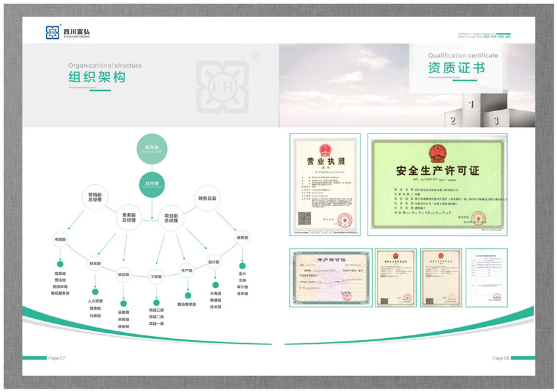
Task: Click the 项目二部 text
Action: point(157,317)
